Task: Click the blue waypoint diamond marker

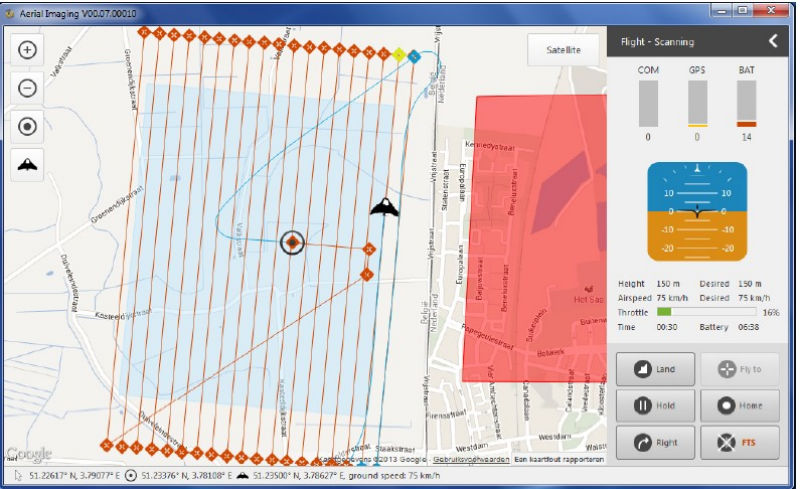Action: (x=414, y=55)
